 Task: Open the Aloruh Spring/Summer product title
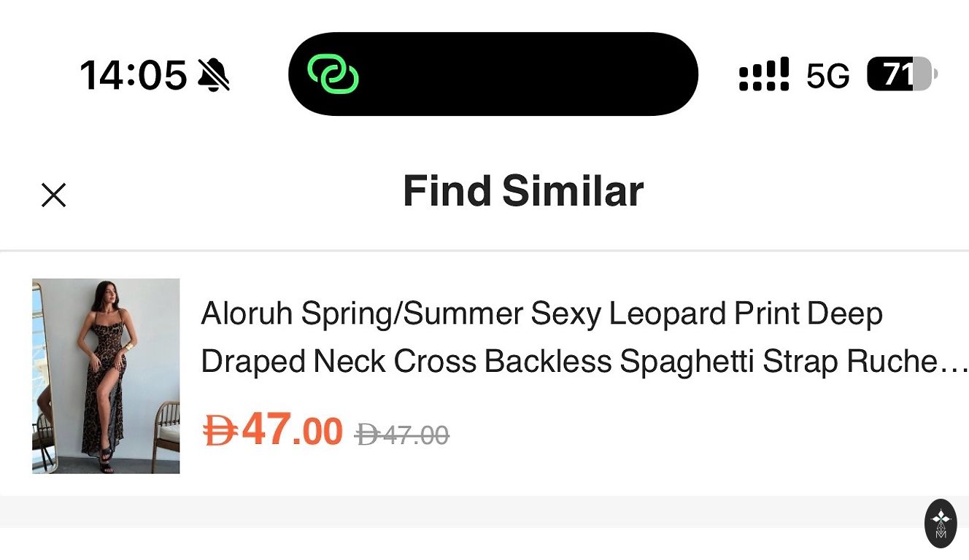[x=541, y=314]
